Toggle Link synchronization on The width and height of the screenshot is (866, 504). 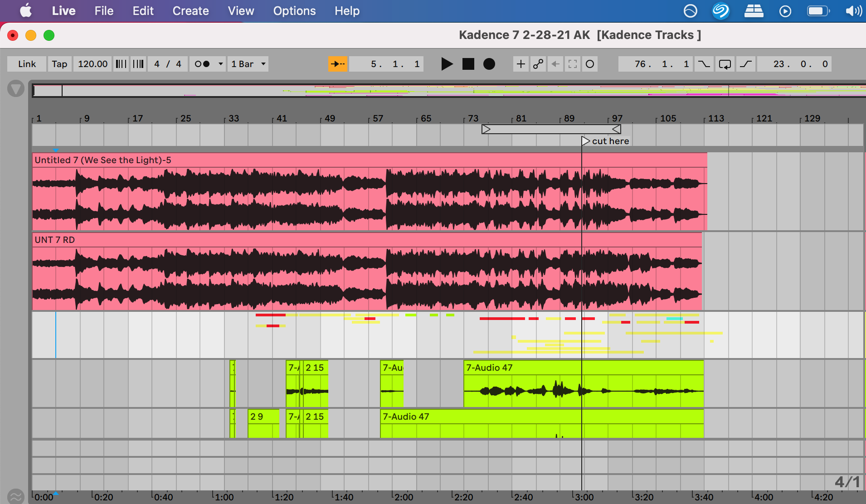(x=26, y=64)
